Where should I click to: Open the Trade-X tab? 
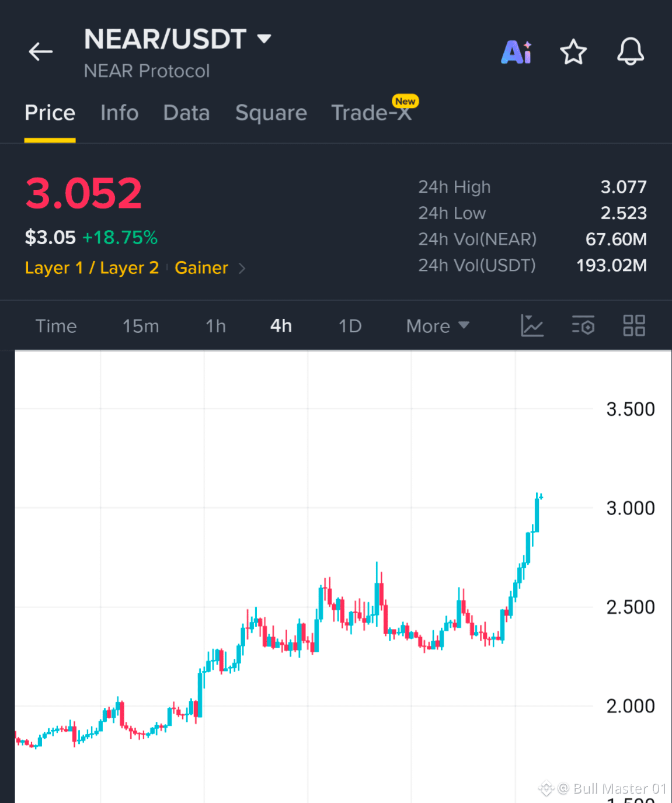371,113
